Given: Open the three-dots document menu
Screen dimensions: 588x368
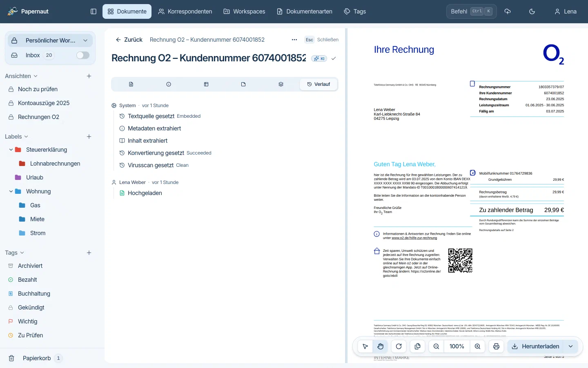Looking at the screenshot, I should (x=294, y=40).
